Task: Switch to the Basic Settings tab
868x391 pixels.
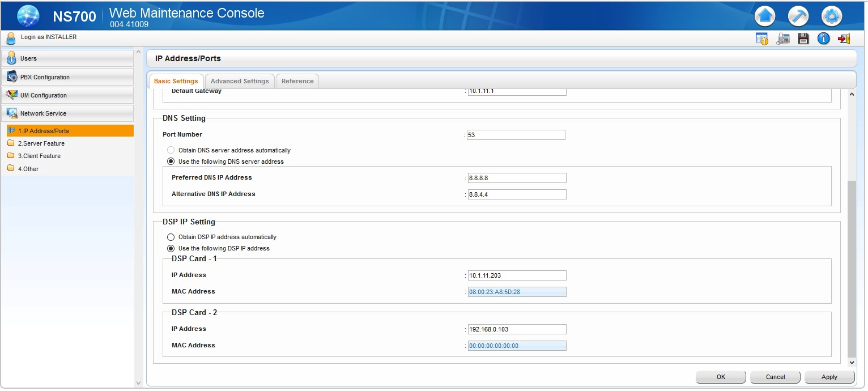Action: point(176,81)
